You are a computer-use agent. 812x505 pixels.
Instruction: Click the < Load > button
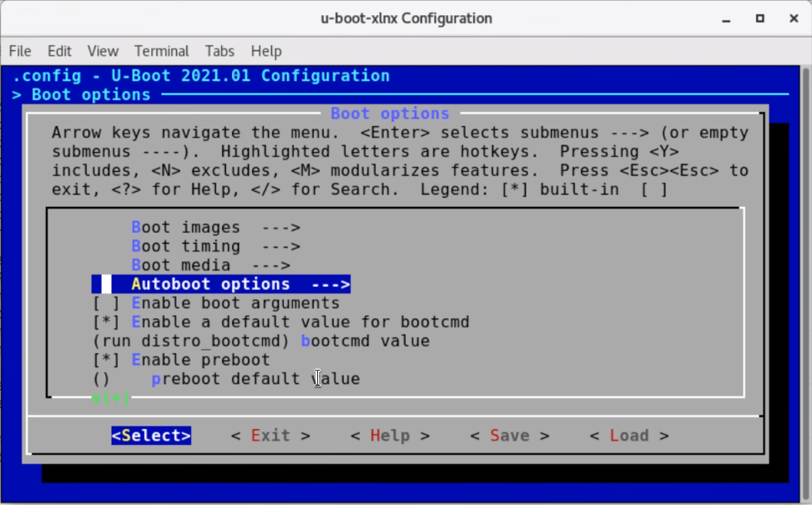629,436
